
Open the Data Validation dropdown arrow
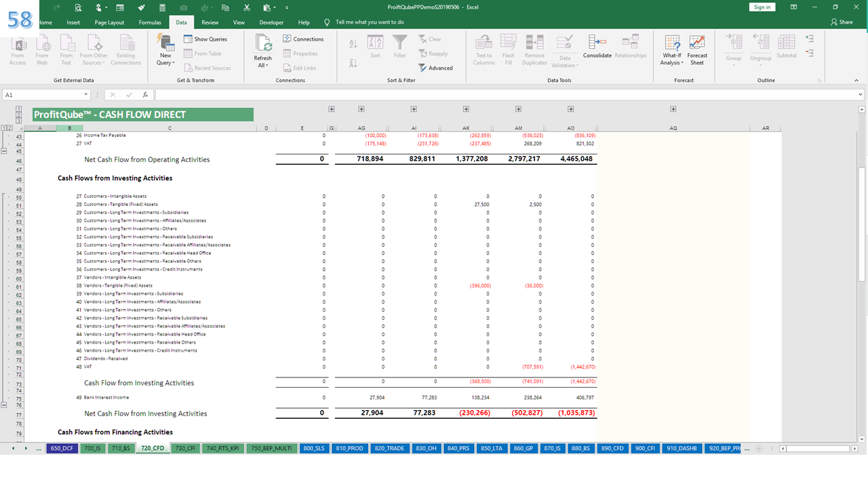pyautogui.click(x=577, y=66)
